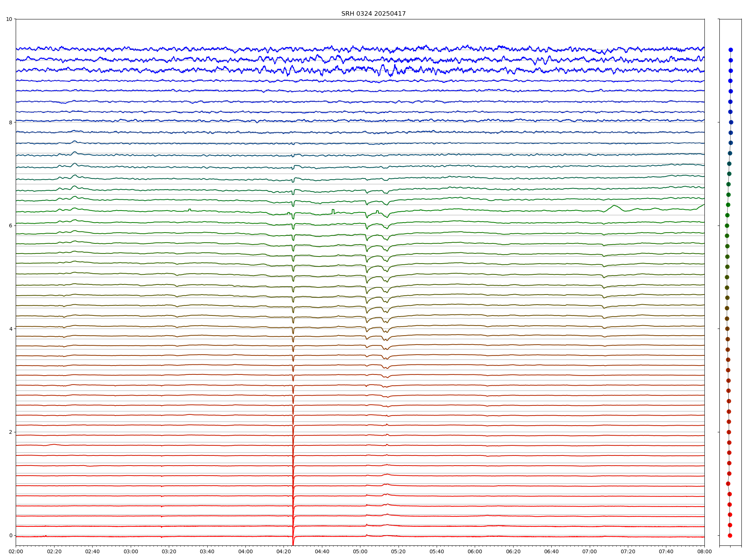Click the y-axis label 4

click(x=10, y=329)
